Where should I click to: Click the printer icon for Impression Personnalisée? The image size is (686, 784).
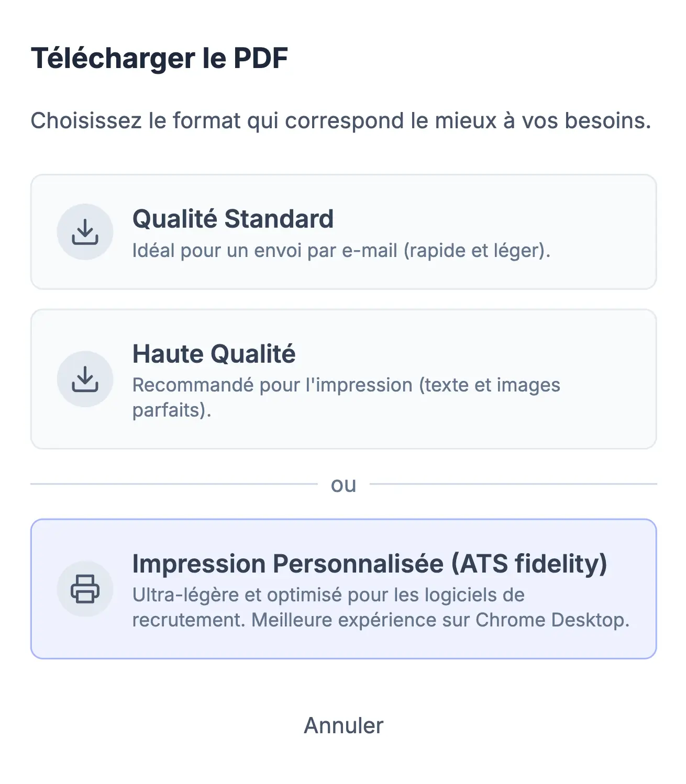pos(85,589)
